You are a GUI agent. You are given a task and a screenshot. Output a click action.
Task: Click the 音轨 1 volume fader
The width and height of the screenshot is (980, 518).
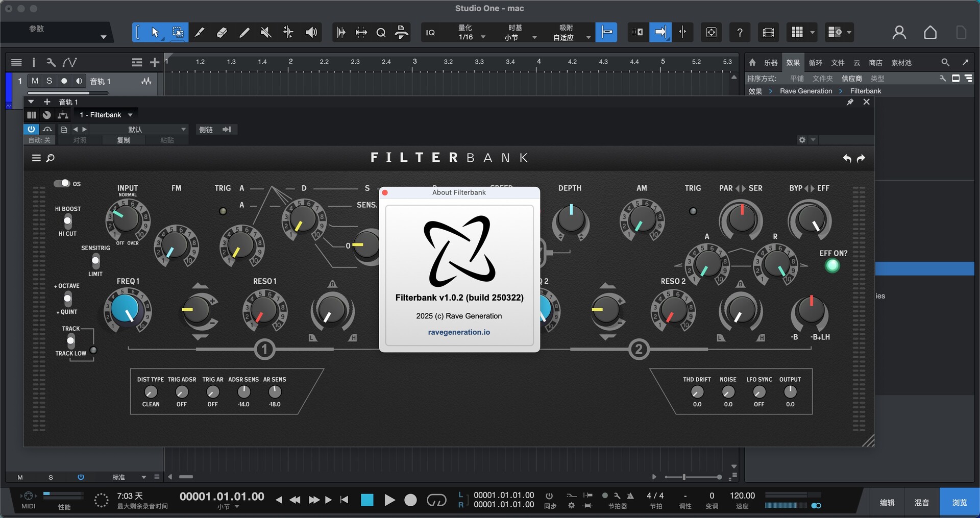click(x=68, y=93)
